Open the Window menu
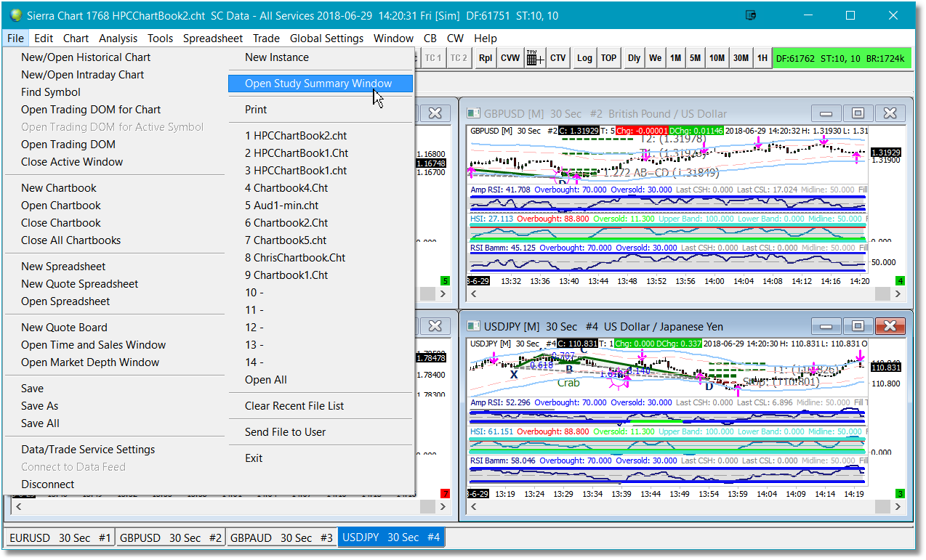The image size is (926, 560). (x=393, y=38)
